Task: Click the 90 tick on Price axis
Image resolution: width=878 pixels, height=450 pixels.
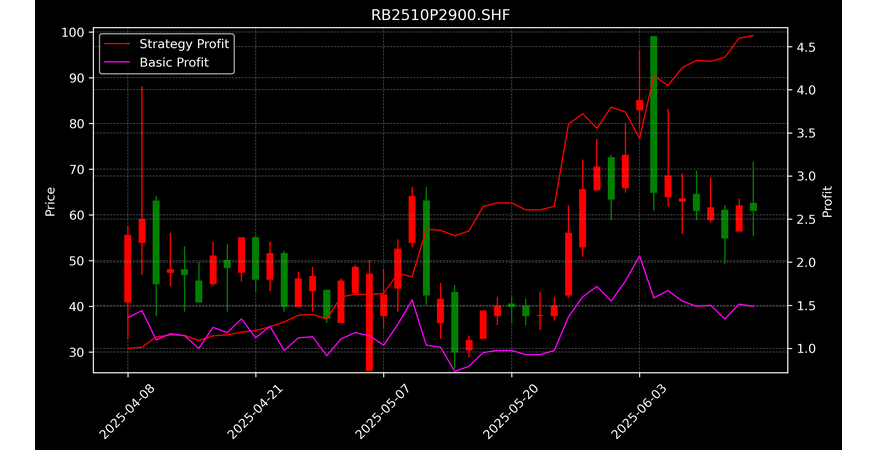Action: click(x=77, y=78)
